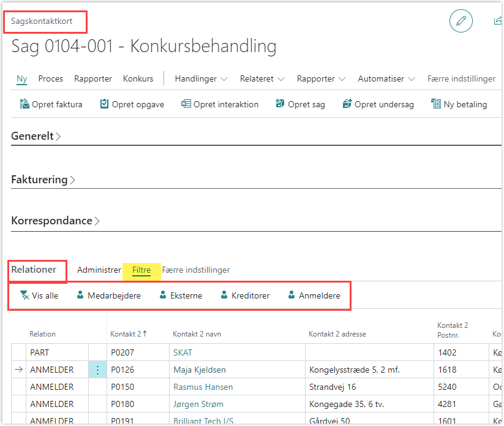The width and height of the screenshot is (504, 426).
Task: Clear filters with Vis alle
Action: coord(39,295)
